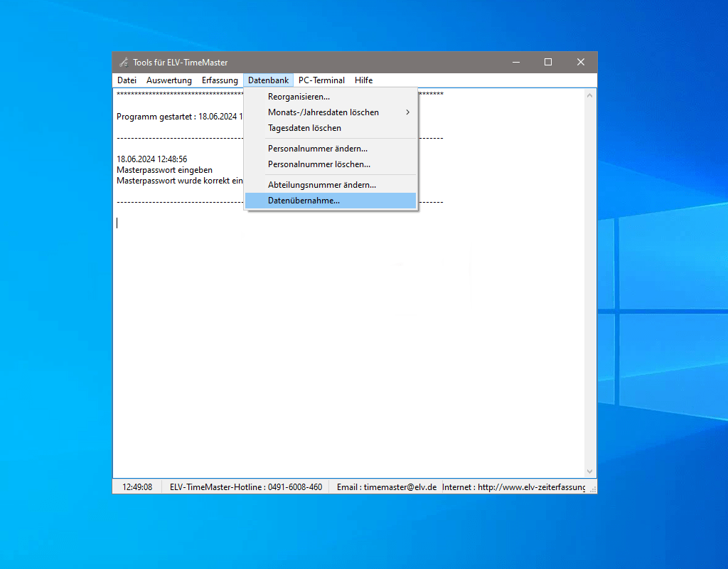The height and width of the screenshot is (569, 728).
Task: Select Reorganisieren... from the menu
Action: tap(299, 97)
